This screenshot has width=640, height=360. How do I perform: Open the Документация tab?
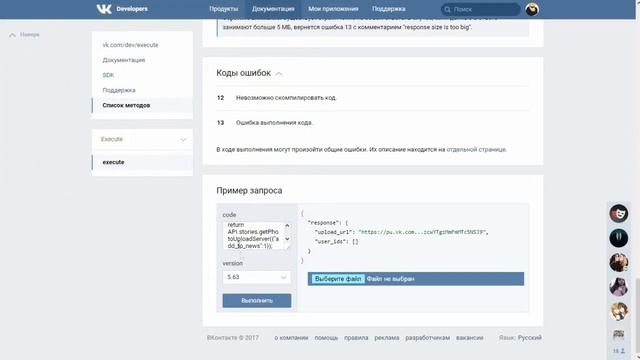coord(273,9)
